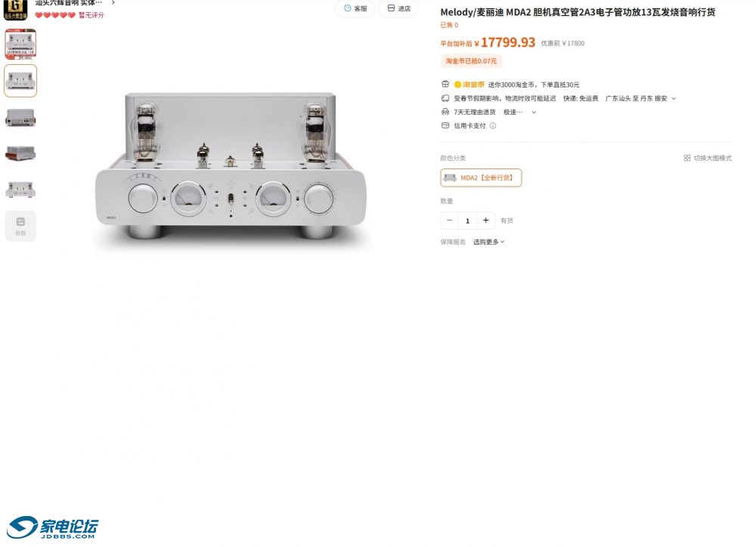
Task: Select the wooden side view thumbnail
Action: (x=20, y=153)
